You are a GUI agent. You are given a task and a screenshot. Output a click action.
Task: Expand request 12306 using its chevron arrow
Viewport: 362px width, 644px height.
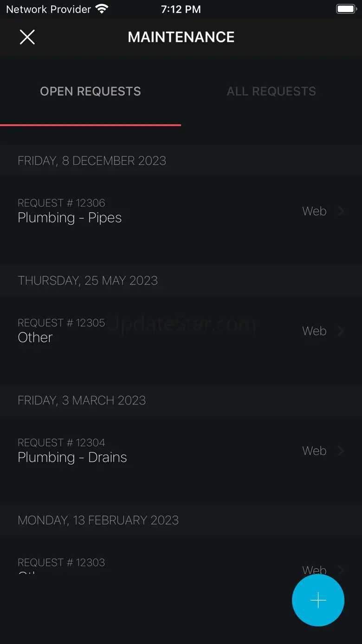[x=341, y=211]
